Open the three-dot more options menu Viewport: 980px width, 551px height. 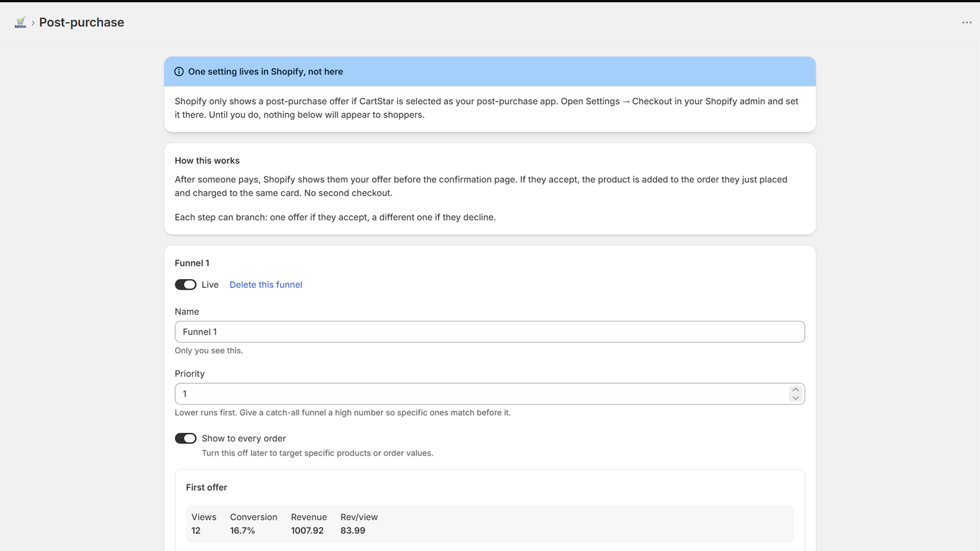coord(967,23)
